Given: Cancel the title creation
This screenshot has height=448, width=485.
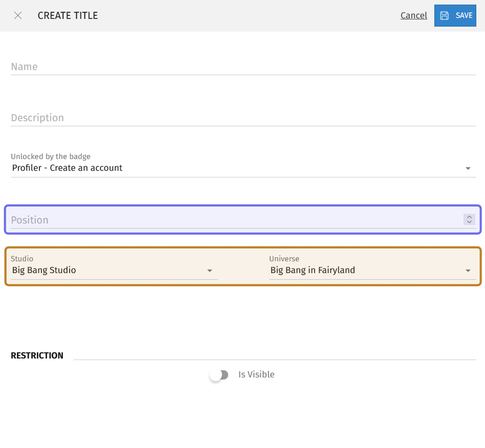Looking at the screenshot, I should [x=413, y=15].
